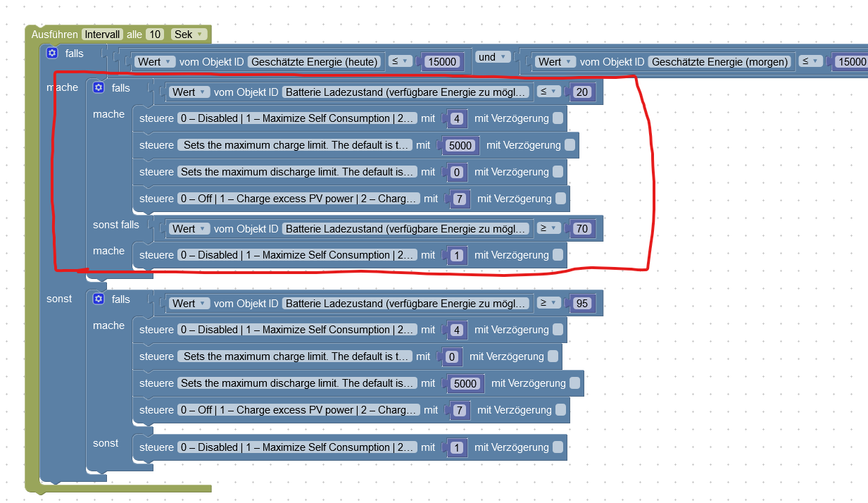Open the ≤ operator dropdown before value 20
868x503 pixels.
click(548, 92)
